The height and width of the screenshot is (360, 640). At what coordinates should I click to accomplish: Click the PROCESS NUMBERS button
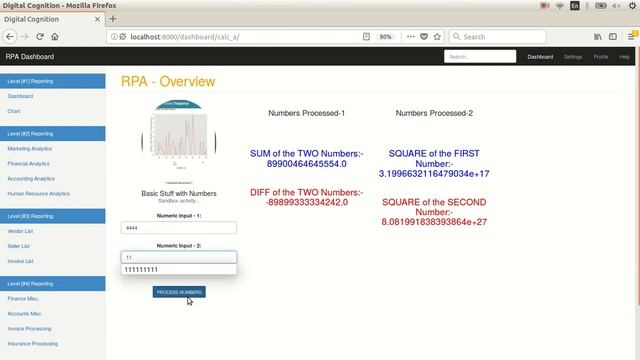(x=179, y=292)
